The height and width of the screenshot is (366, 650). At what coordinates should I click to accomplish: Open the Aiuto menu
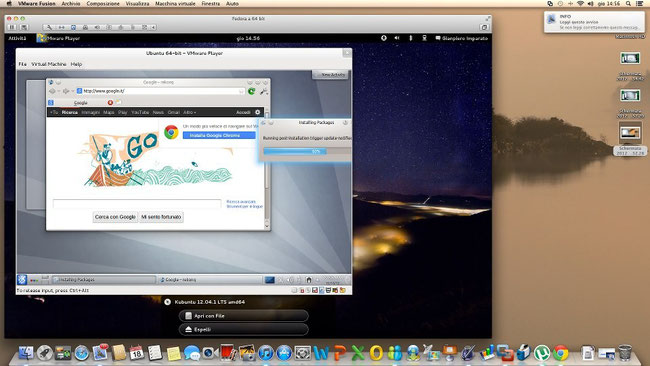point(232,3)
